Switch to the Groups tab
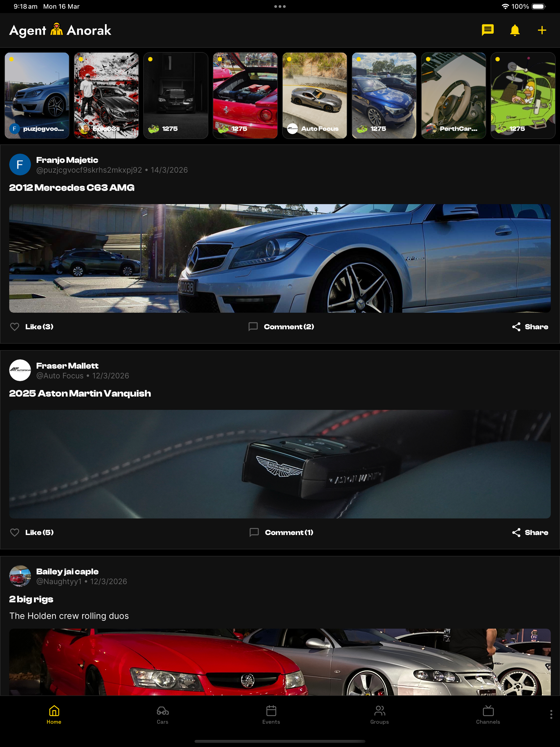560x747 pixels. (379, 715)
